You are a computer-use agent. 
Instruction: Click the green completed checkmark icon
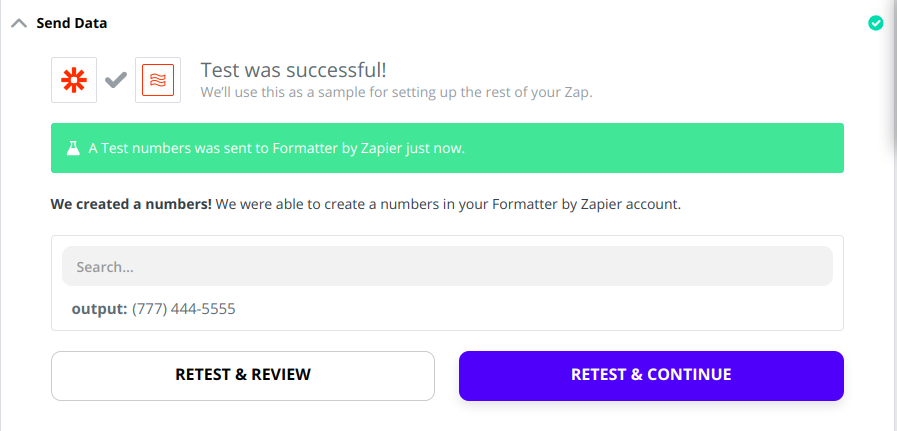(x=875, y=23)
